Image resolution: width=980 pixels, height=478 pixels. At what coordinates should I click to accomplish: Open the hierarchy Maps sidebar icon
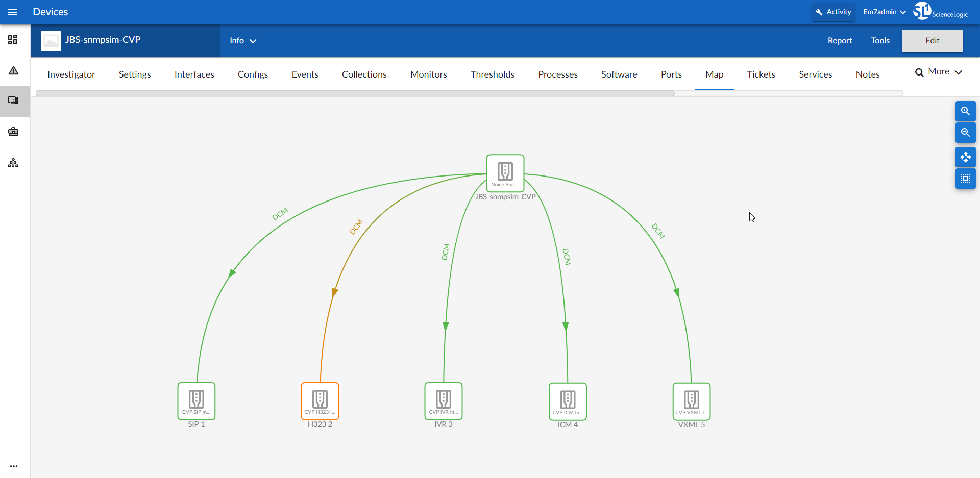(13, 163)
